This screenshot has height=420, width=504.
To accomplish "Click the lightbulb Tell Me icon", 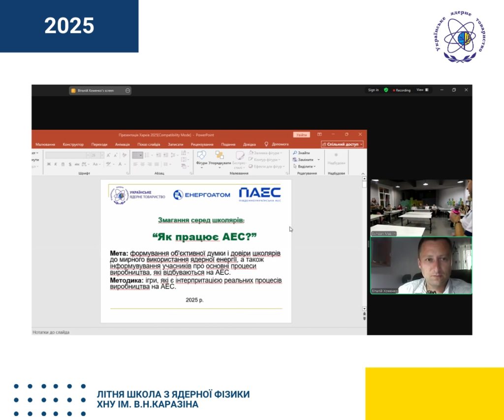I will [266, 145].
